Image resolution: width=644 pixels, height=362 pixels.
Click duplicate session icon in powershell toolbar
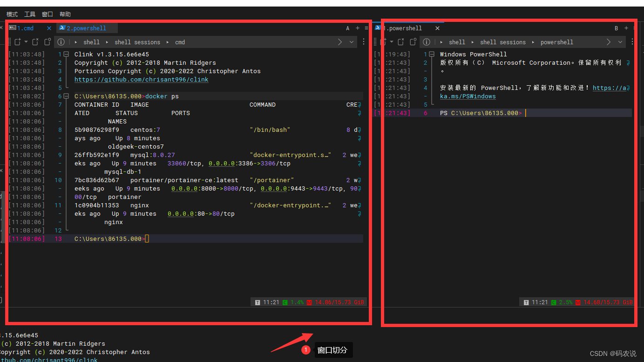click(413, 42)
